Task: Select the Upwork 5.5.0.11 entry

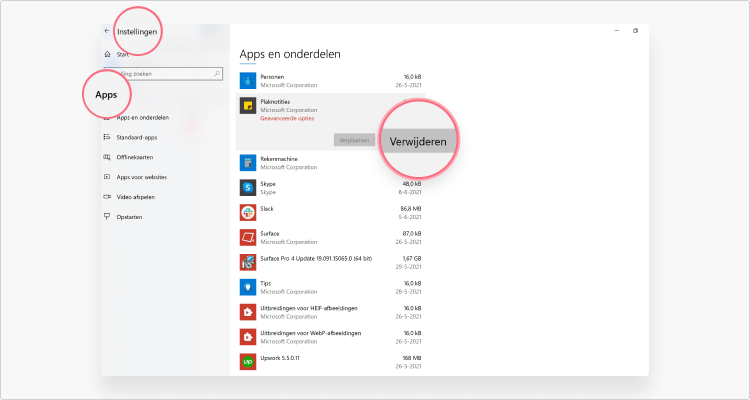Action: pyautogui.click(x=280, y=358)
